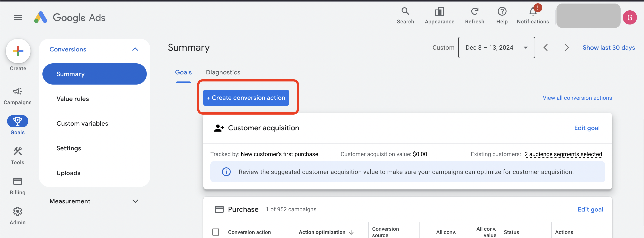Click the Customer acquisition value $0.00
This screenshot has width=644, height=238.
click(420, 154)
